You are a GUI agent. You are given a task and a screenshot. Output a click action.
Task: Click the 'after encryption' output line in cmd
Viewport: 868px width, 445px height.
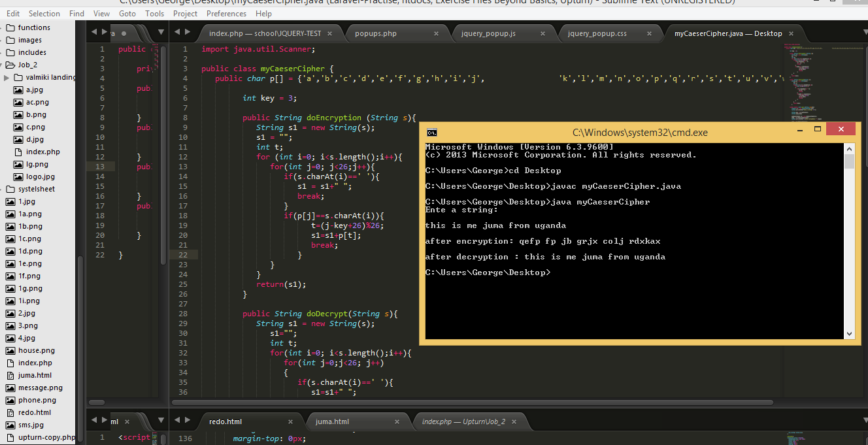click(x=543, y=241)
